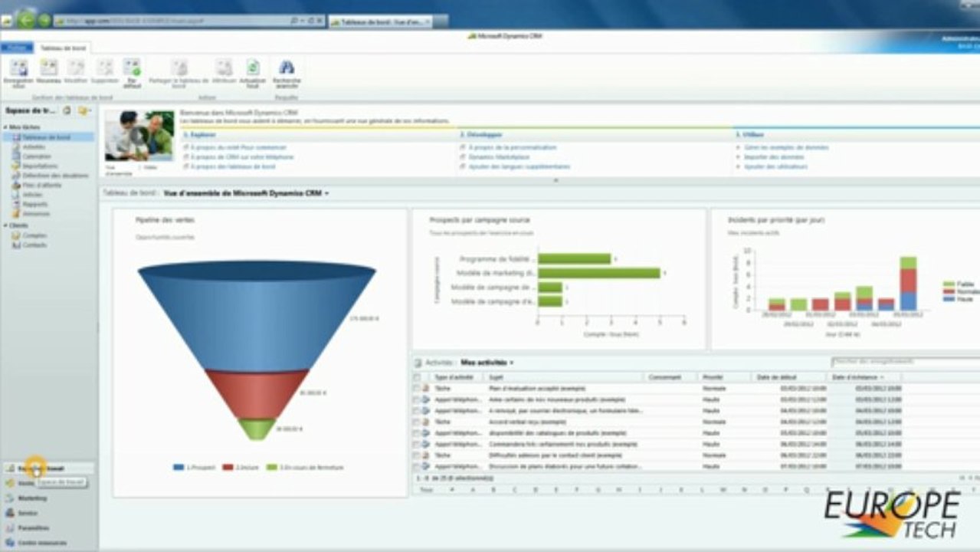Screen dimensions: 980x552
Task: Click the Attribuer ribbon icon
Action: click(224, 67)
